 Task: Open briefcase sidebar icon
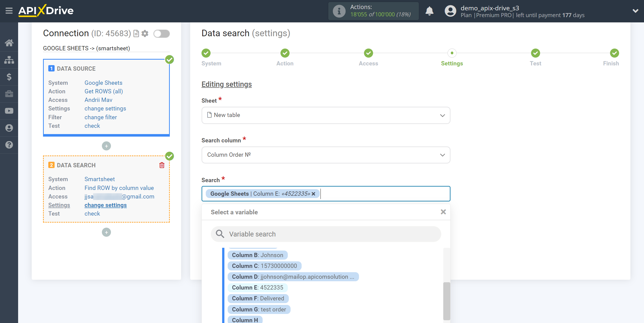point(9,94)
